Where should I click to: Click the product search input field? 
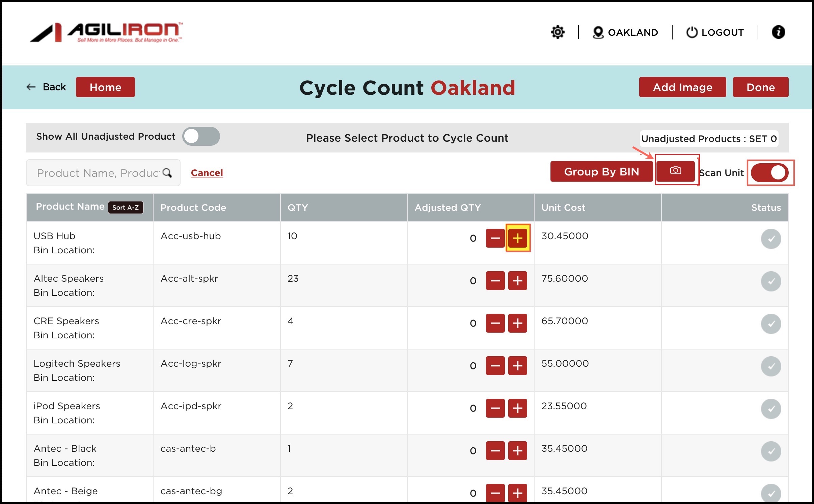tap(97, 173)
